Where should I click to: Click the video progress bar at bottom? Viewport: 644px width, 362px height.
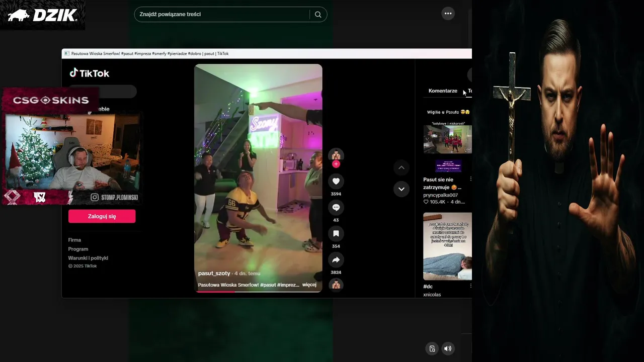[x=258, y=292]
